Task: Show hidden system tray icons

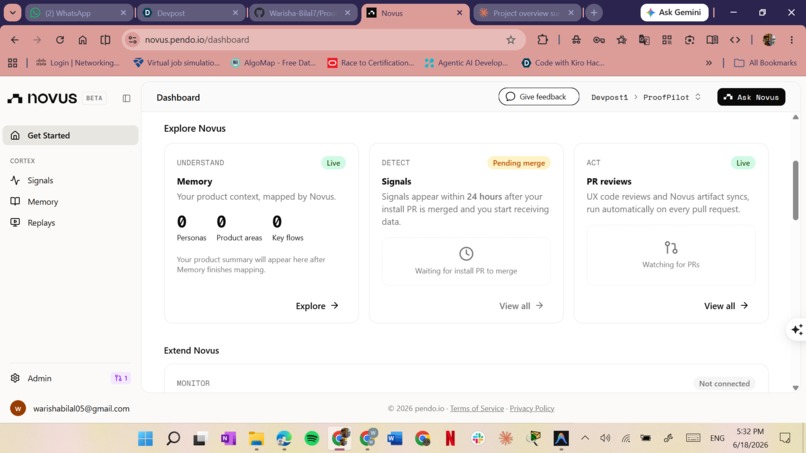Action: click(585, 438)
